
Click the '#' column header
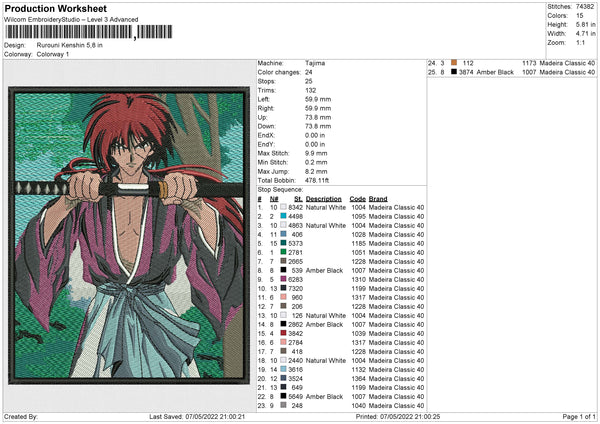(x=259, y=199)
